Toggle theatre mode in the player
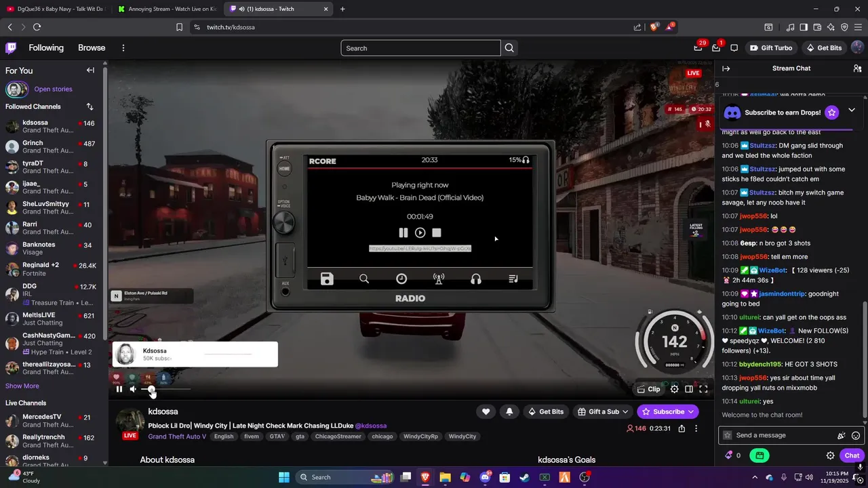 click(x=689, y=389)
